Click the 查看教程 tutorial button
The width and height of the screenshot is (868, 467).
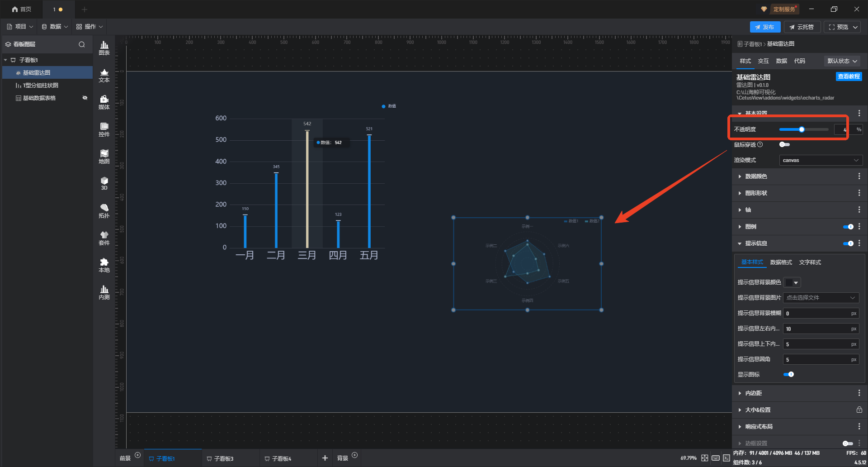(x=849, y=76)
